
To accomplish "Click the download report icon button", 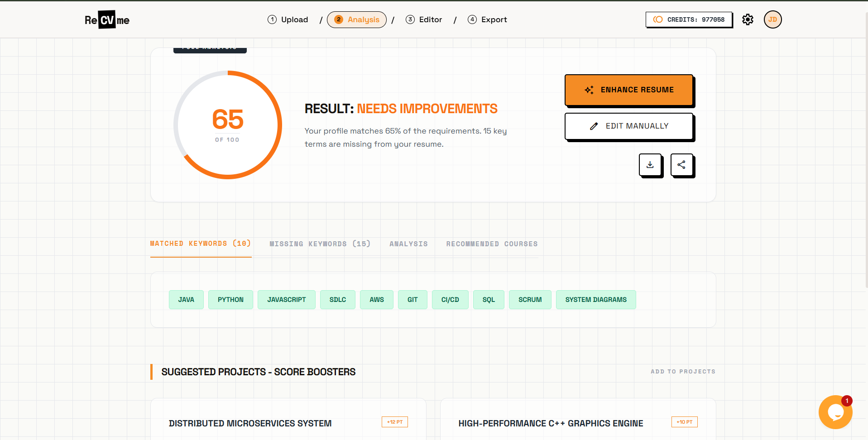I will (x=650, y=165).
